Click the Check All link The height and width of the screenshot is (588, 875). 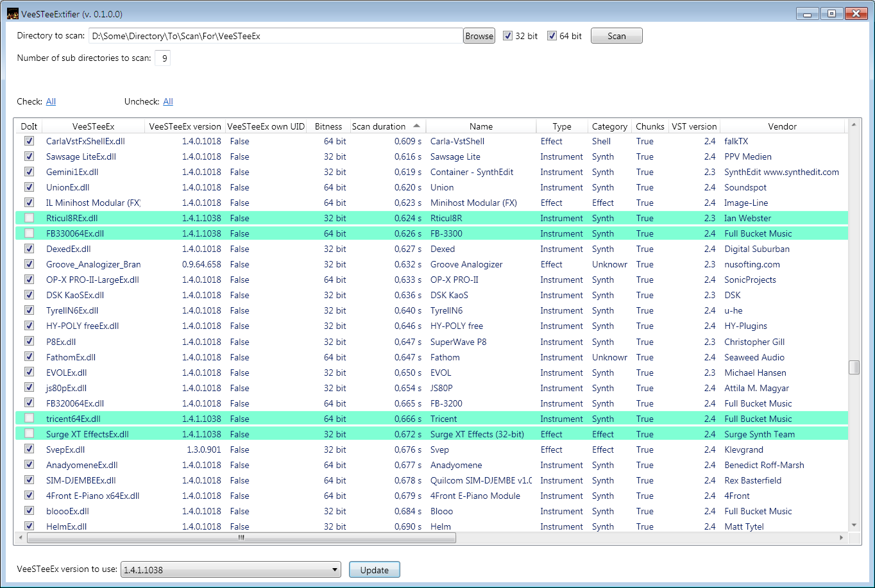(x=51, y=101)
